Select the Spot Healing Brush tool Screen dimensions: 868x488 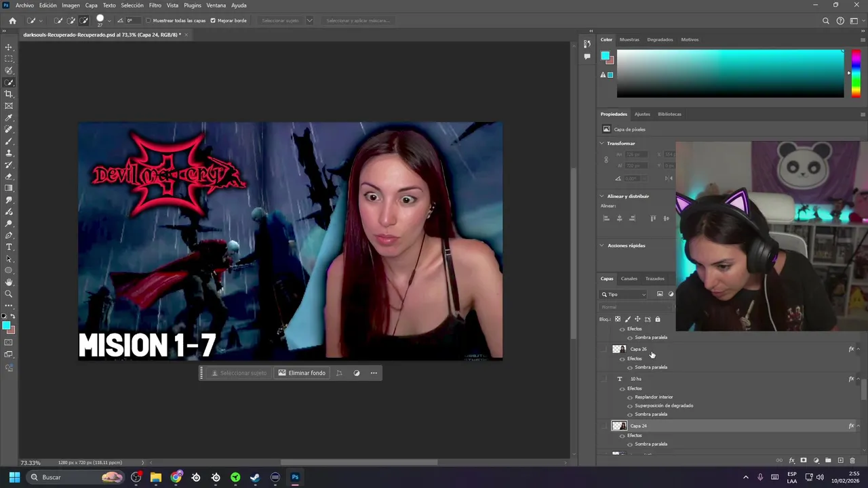click(9, 129)
